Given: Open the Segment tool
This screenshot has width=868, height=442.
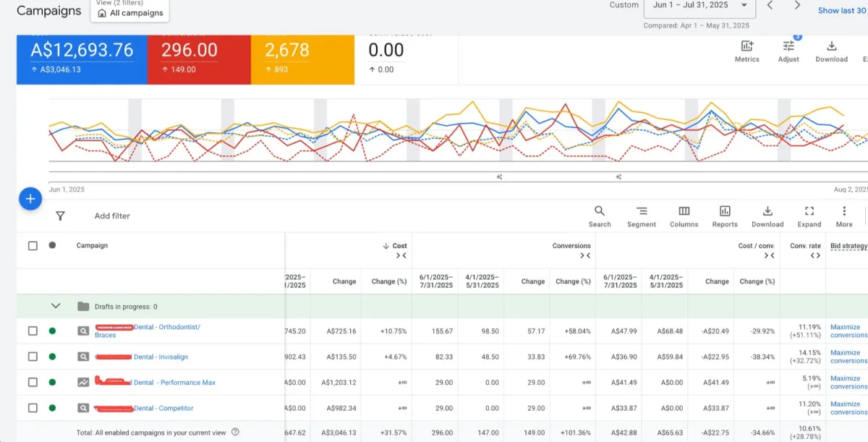Looking at the screenshot, I should (x=641, y=216).
